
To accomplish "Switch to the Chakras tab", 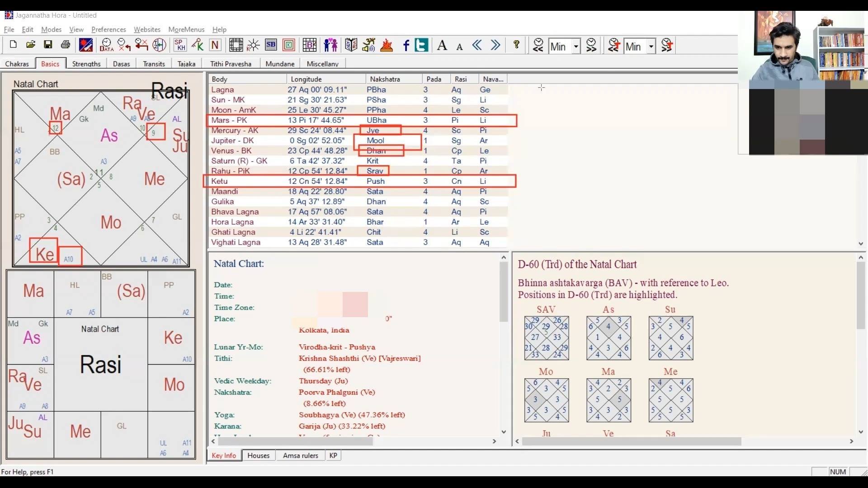I will (x=17, y=64).
